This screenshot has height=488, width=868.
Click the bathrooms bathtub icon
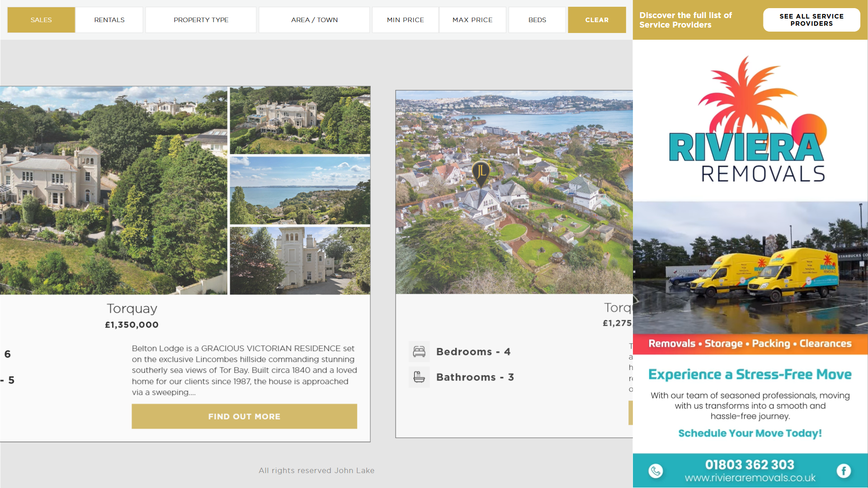point(419,377)
